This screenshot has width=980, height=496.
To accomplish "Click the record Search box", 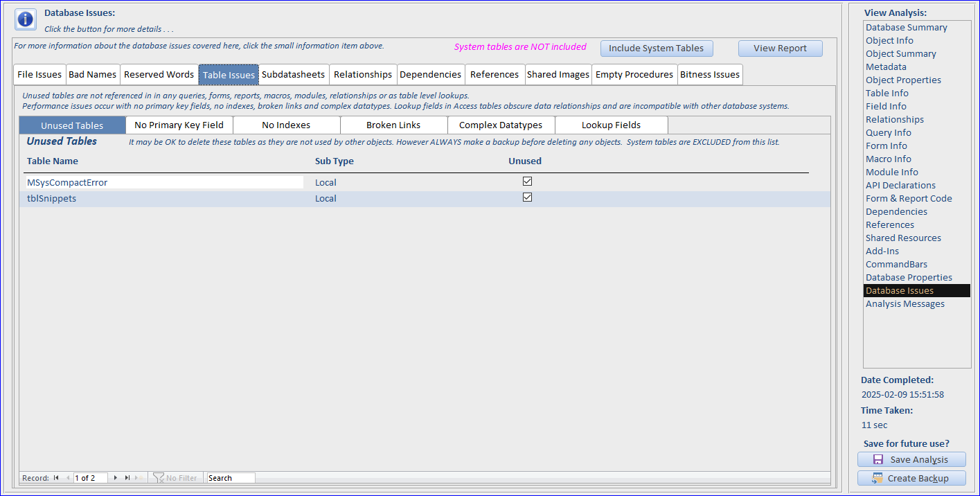I will point(231,478).
